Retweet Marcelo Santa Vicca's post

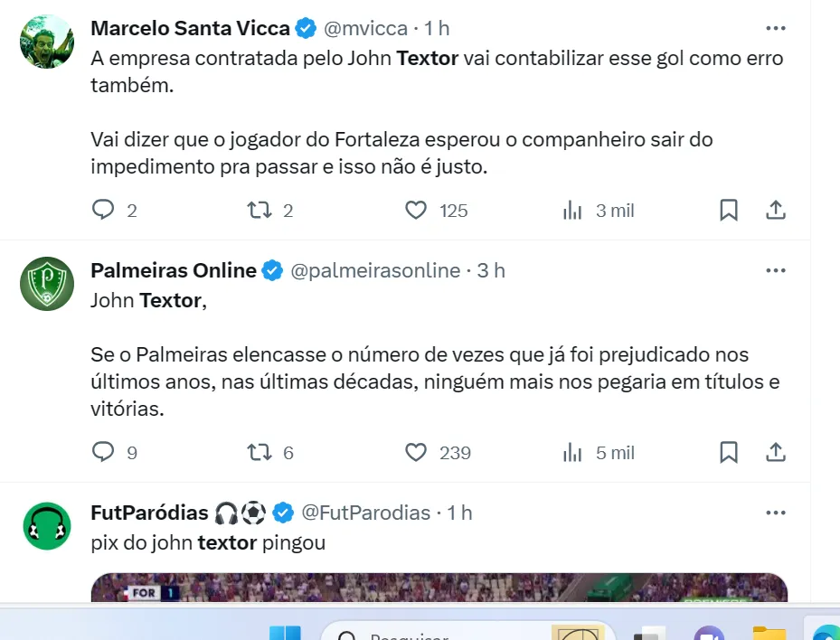click(260, 211)
